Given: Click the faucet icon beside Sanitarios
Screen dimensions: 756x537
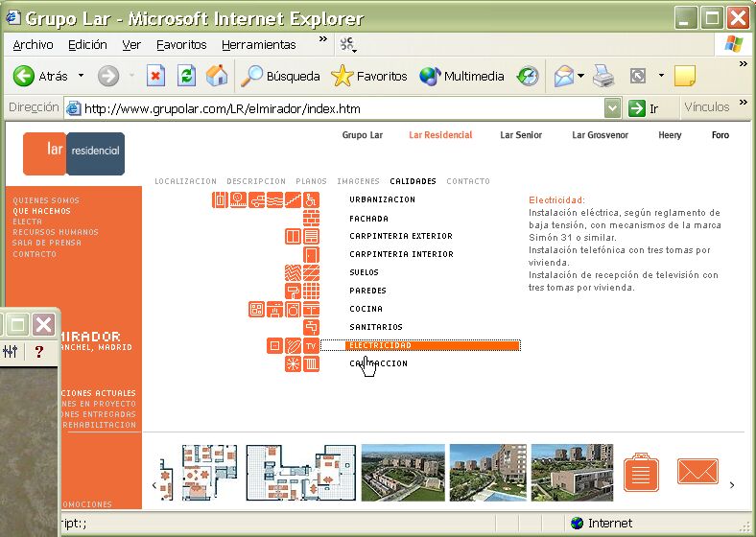Looking at the screenshot, I should 311,327.
